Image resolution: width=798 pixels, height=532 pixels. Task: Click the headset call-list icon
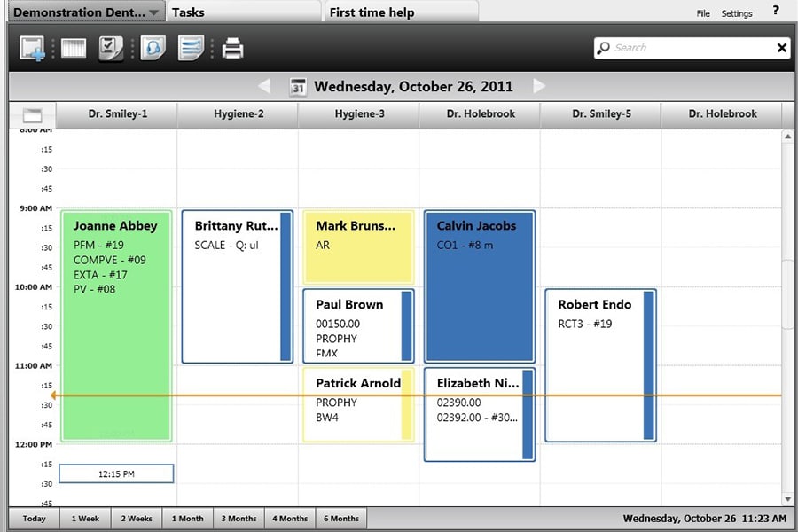[153, 49]
